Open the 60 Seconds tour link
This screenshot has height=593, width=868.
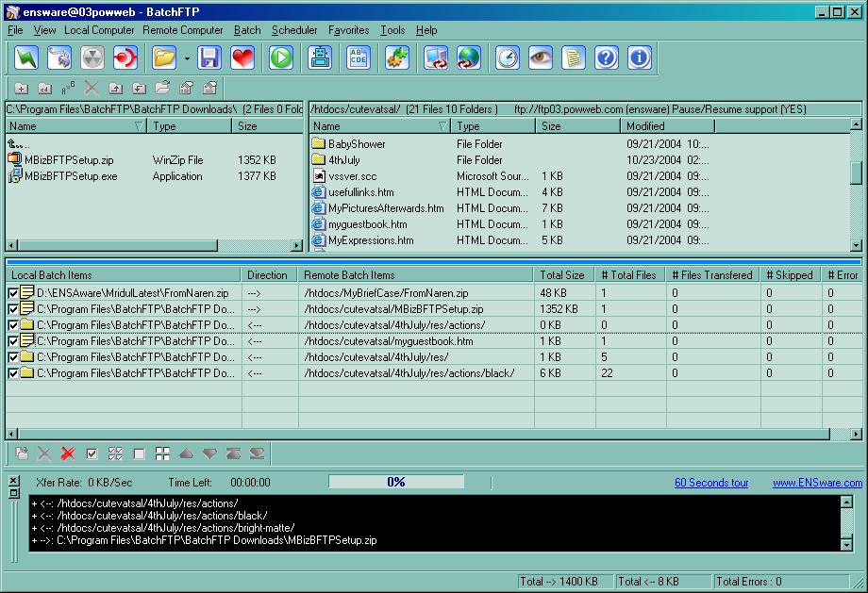[x=711, y=483]
